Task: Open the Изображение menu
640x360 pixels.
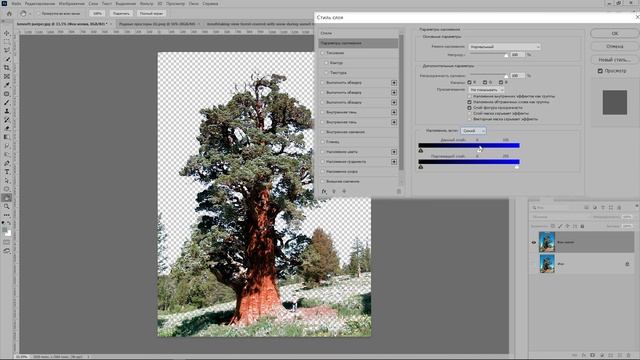Action: tap(72, 4)
